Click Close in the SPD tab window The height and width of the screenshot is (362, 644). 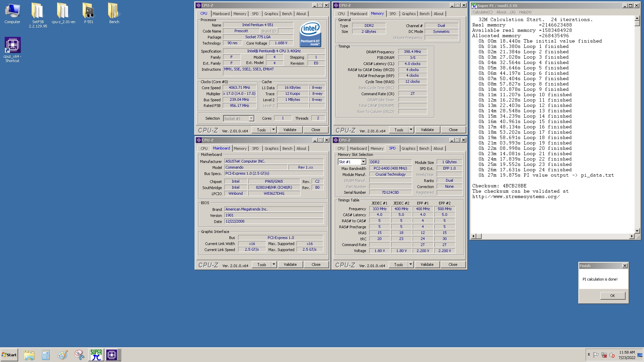(x=453, y=264)
